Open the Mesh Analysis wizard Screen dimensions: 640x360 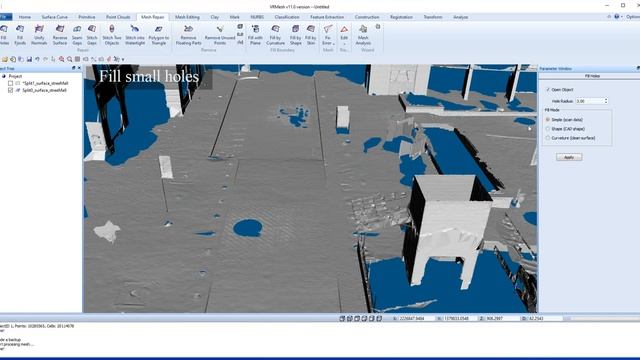tap(363, 35)
